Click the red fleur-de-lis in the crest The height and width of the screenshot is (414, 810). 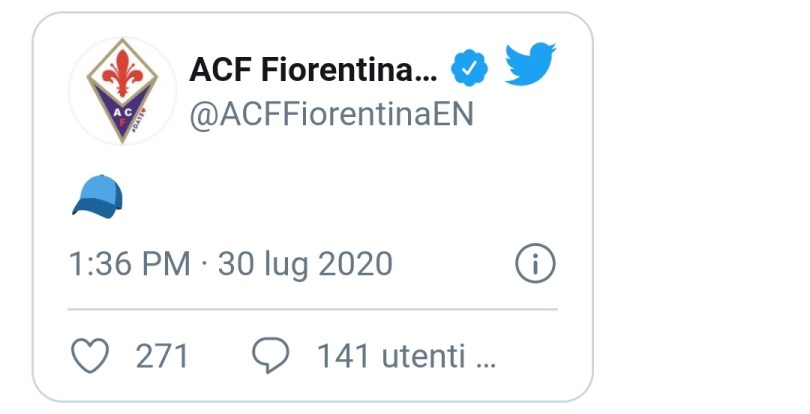coord(120,72)
